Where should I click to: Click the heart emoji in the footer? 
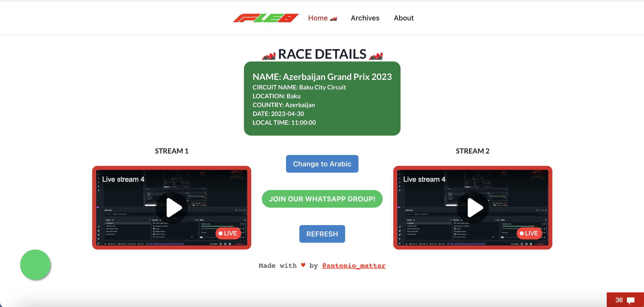[x=303, y=265]
